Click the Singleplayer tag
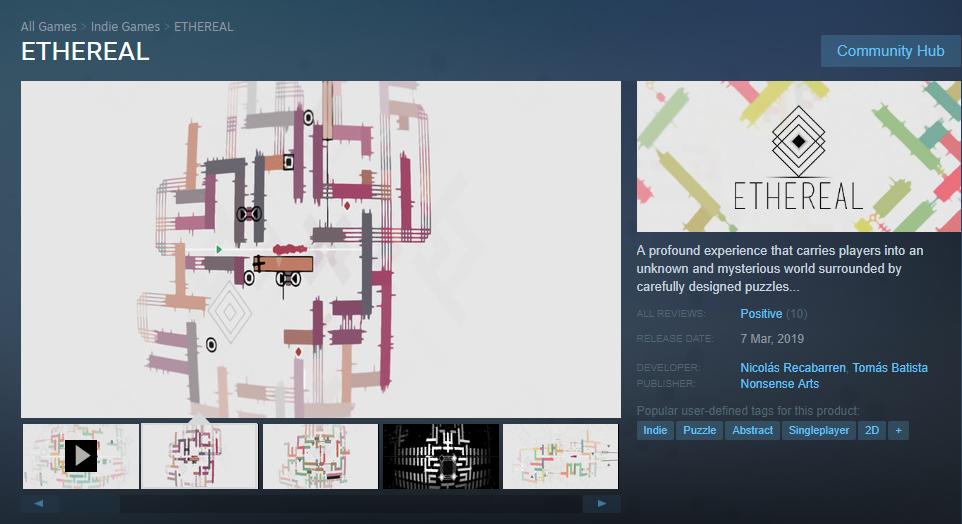This screenshot has width=962, height=524. 818,430
